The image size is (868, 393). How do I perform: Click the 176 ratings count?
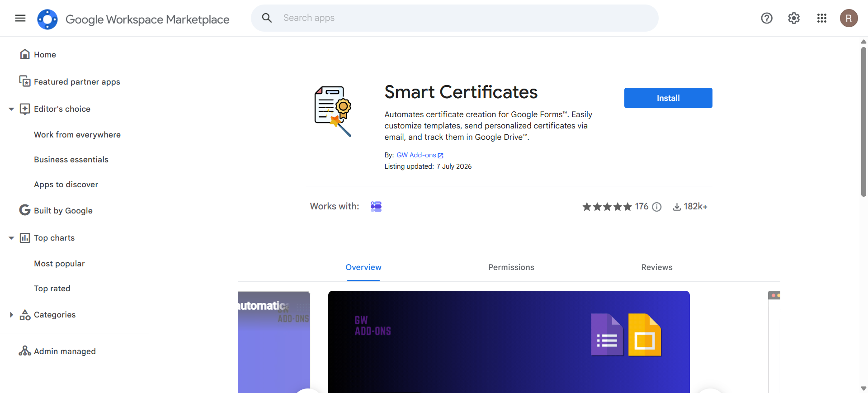(642, 207)
